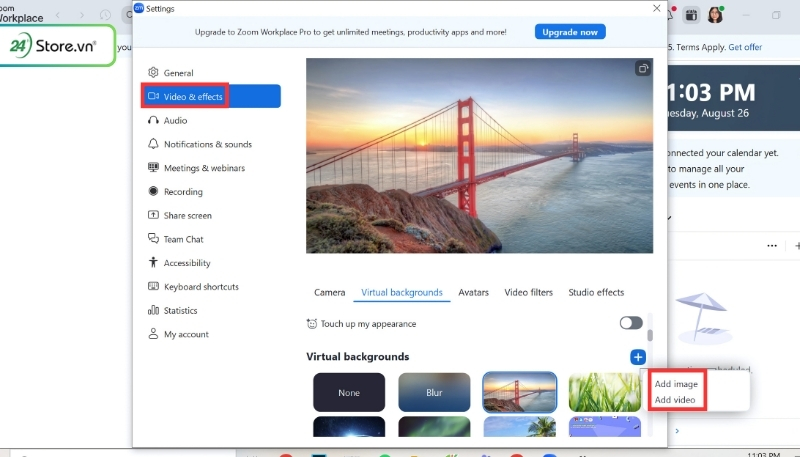Choose Add video from the popup menu
Screen dimensions: 800x457
point(675,400)
